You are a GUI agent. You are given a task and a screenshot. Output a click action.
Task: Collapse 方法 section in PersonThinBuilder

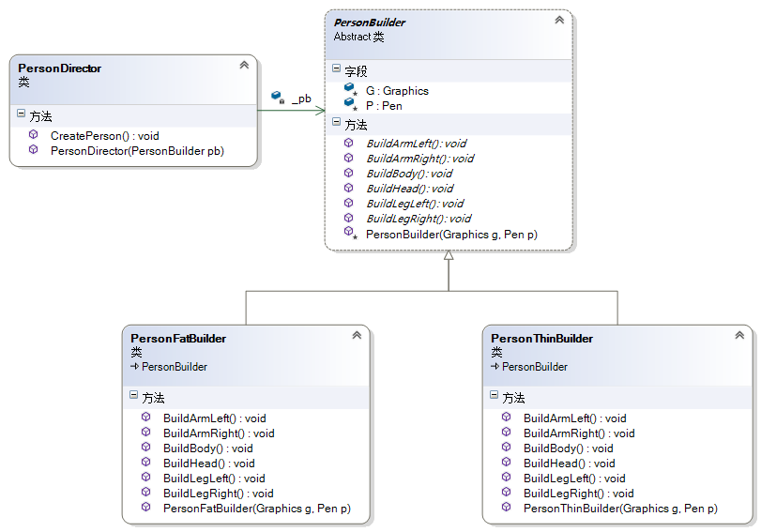pyautogui.click(x=494, y=395)
